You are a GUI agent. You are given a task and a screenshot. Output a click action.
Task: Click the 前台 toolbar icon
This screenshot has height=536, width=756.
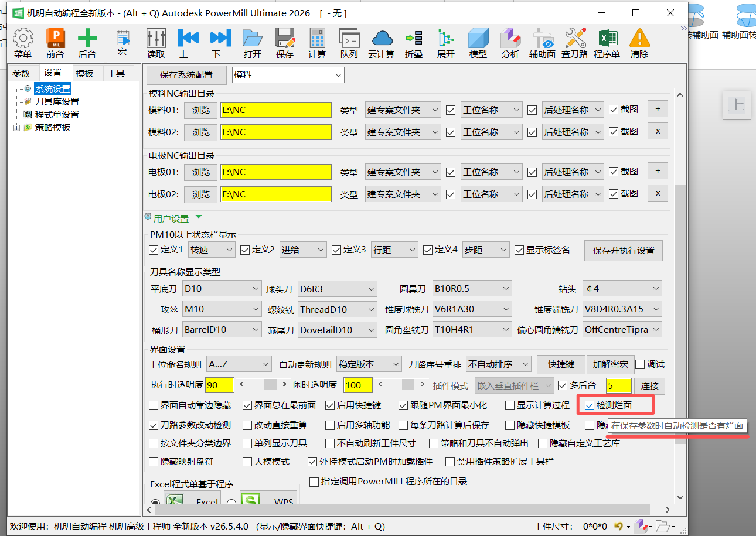tap(55, 43)
